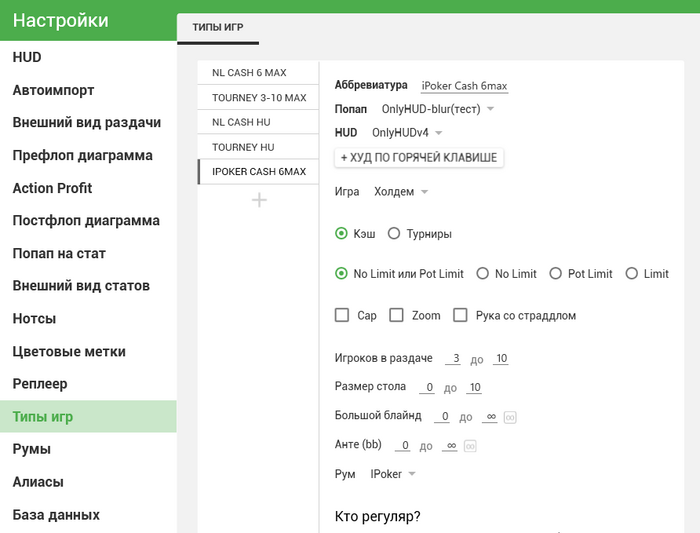Open the Цветовые метки section
This screenshot has height=533, width=700.
pos(88,351)
